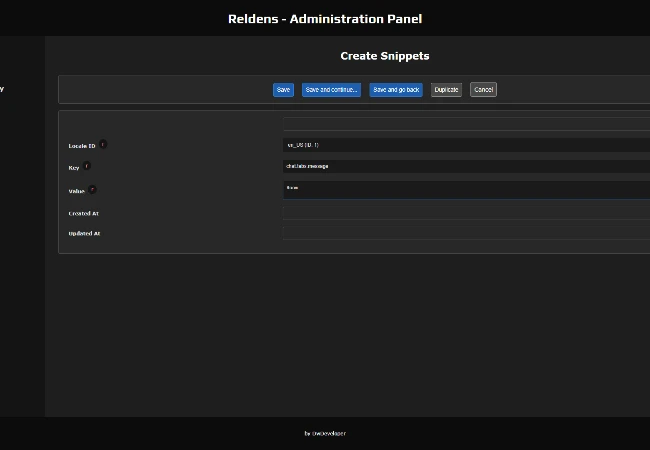Click the empty top field above Locale ID
This screenshot has height=450, width=650.
[x=466, y=124]
